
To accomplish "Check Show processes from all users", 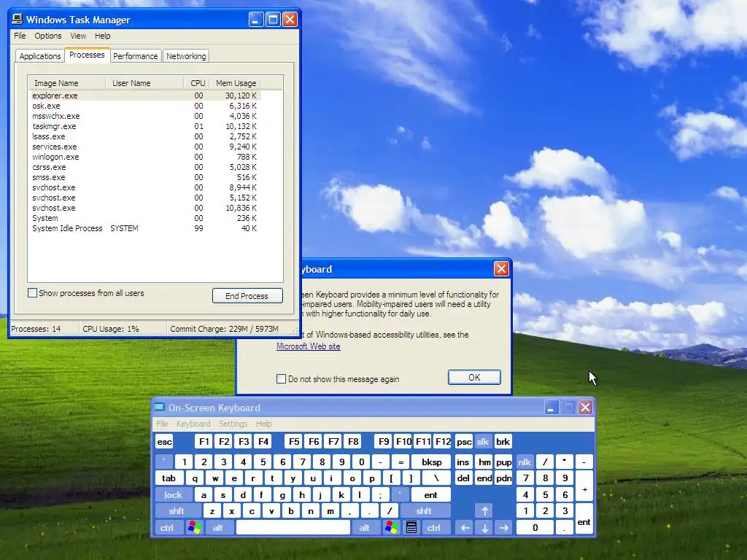I will (32, 293).
